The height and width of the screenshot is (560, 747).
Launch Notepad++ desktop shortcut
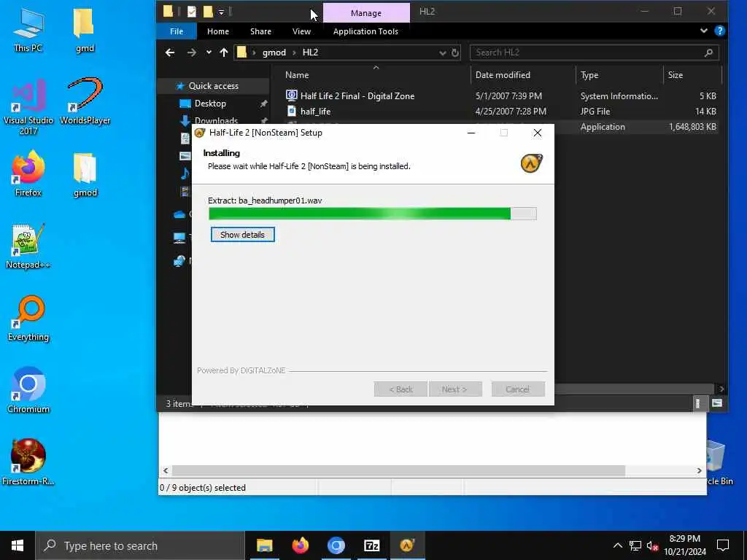pos(28,246)
